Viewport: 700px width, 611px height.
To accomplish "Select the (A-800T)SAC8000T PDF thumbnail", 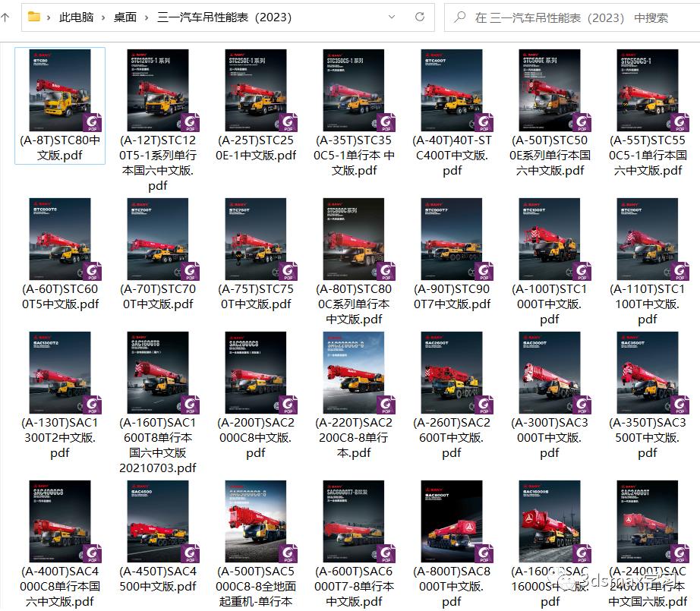I will [x=452, y=521].
